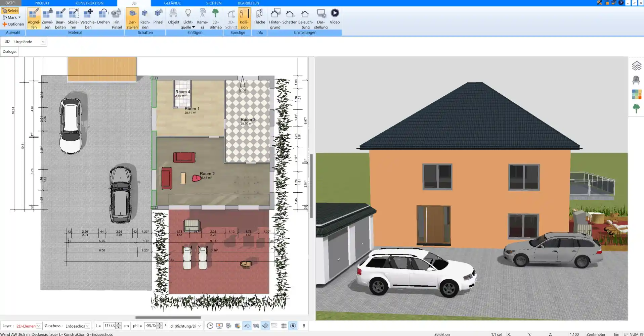Toggle the north arrow N button
The image size is (644, 336).
coord(293,326)
